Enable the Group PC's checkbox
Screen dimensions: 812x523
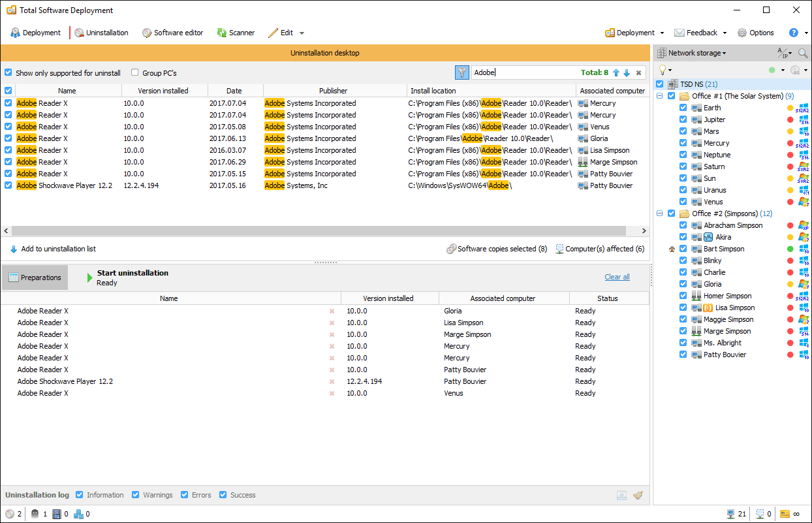[x=135, y=73]
